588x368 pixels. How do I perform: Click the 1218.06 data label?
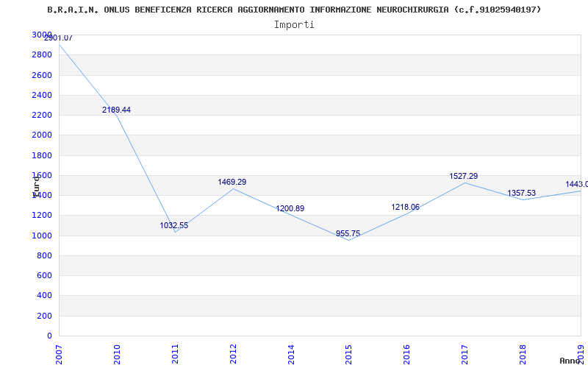coord(406,207)
